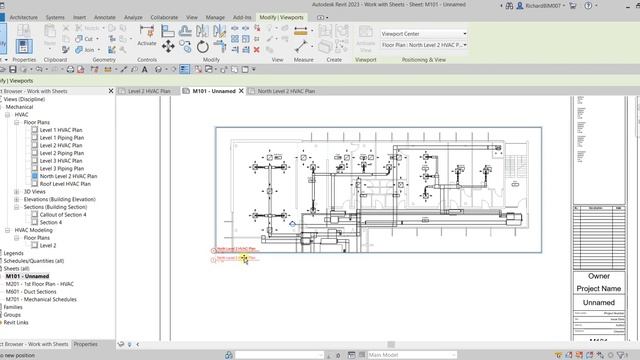Switch to Level 2 HVAC Plan view tab
This screenshot has width=640, height=360.
(x=149, y=91)
